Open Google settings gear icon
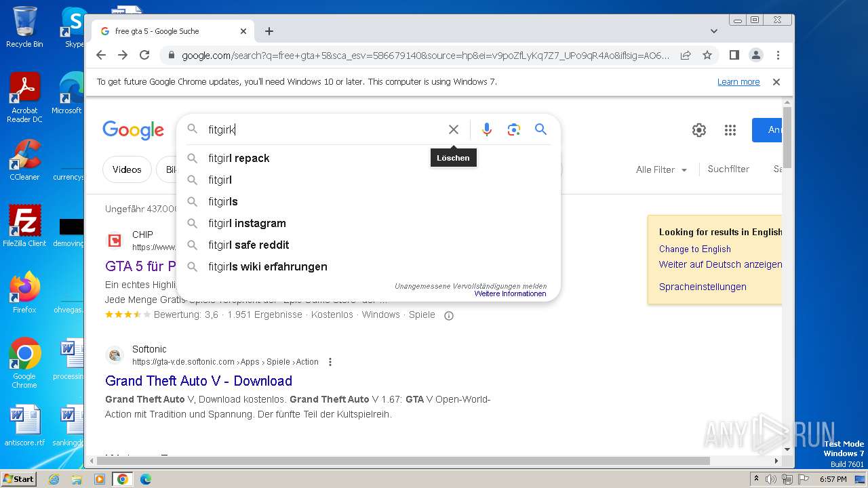The height and width of the screenshot is (488, 868). pos(699,130)
